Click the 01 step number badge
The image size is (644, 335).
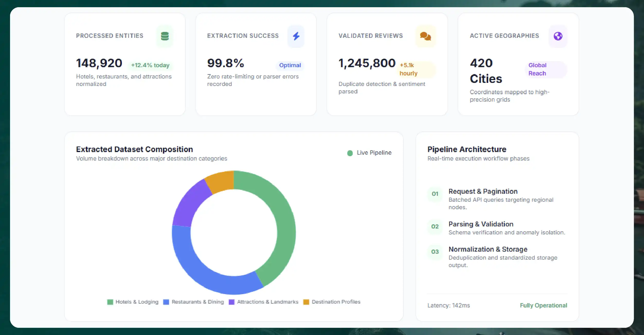point(435,194)
